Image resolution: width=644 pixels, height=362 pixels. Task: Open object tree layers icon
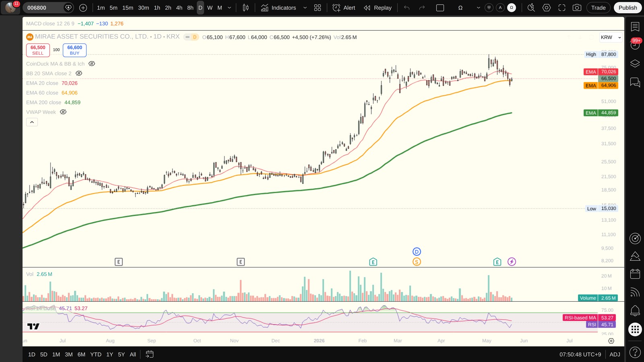pos(635,64)
